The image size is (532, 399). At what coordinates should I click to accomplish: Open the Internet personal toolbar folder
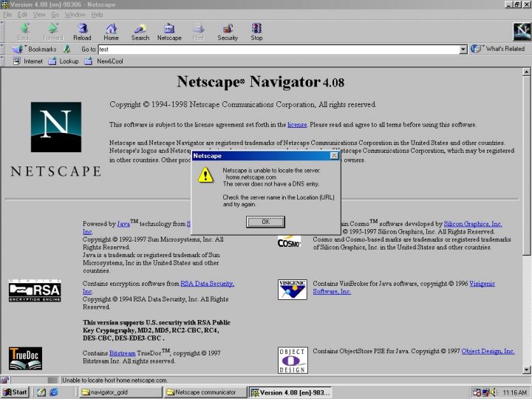point(28,61)
